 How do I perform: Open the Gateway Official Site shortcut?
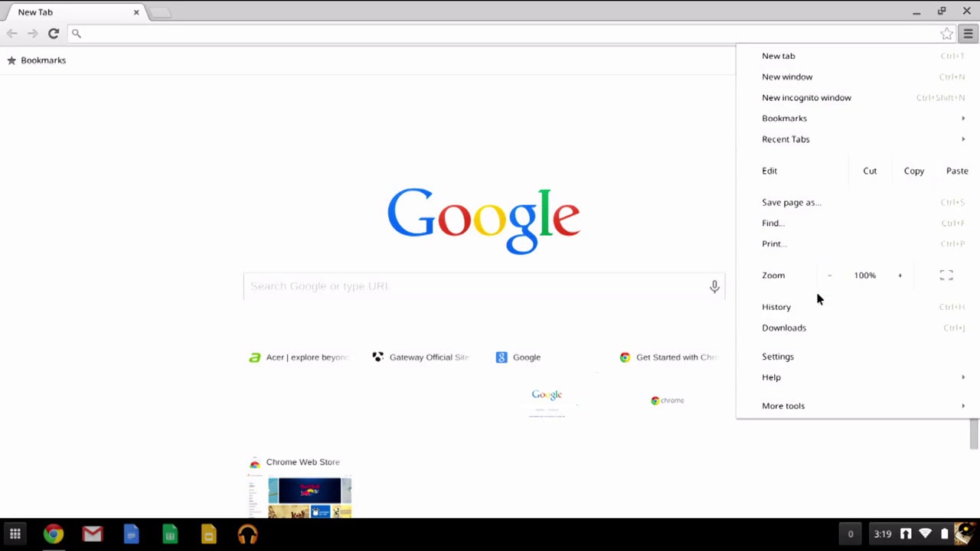tap(422, 357)
